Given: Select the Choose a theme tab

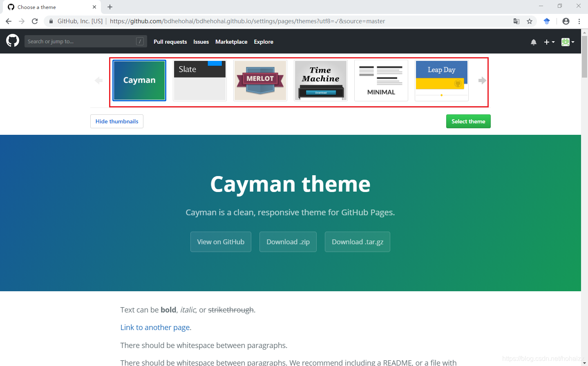Looking at the screenshot, I should (51, 7).
